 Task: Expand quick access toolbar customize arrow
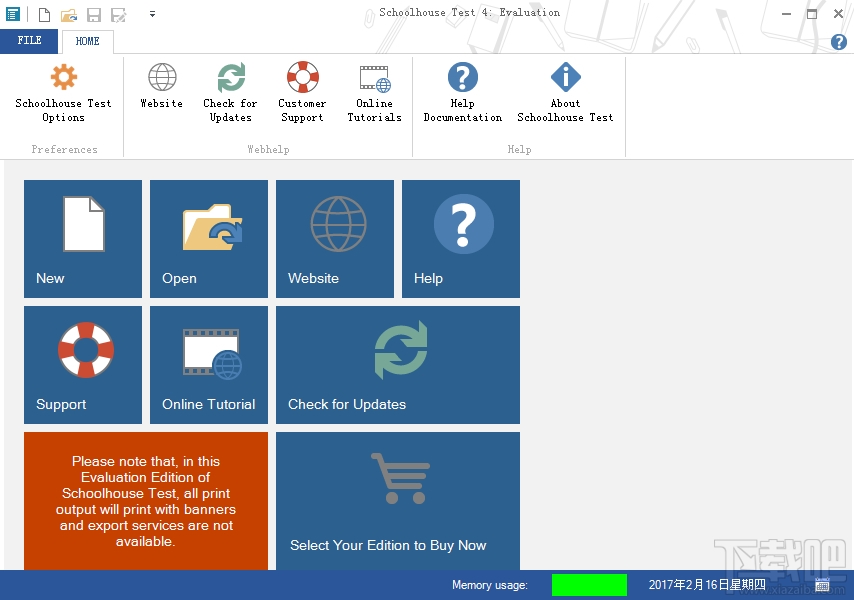coord(152,14)
